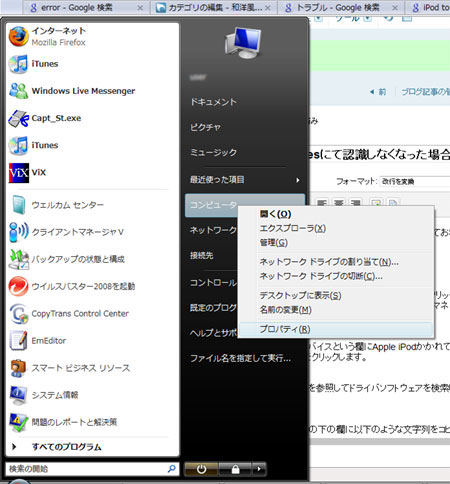Viewport: 450px width, 484px height.
Task: Open the Windows Live Messenger icon
Action: click(x=18, y=91)
